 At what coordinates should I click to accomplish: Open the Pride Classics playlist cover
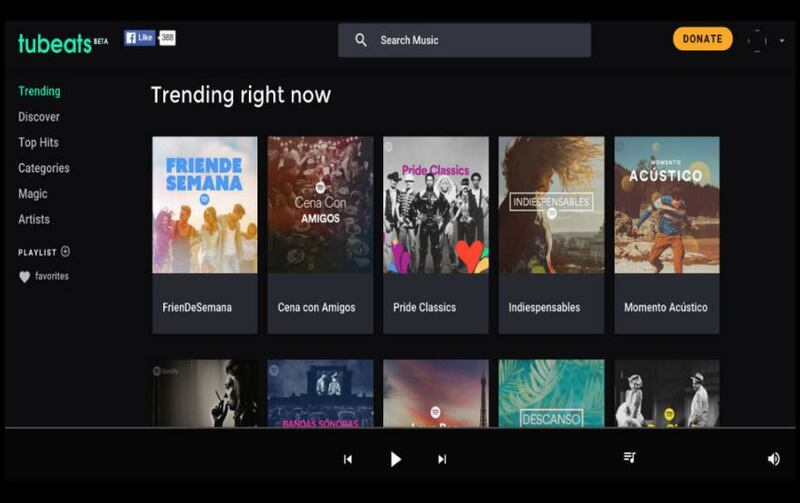click(436, 205)
